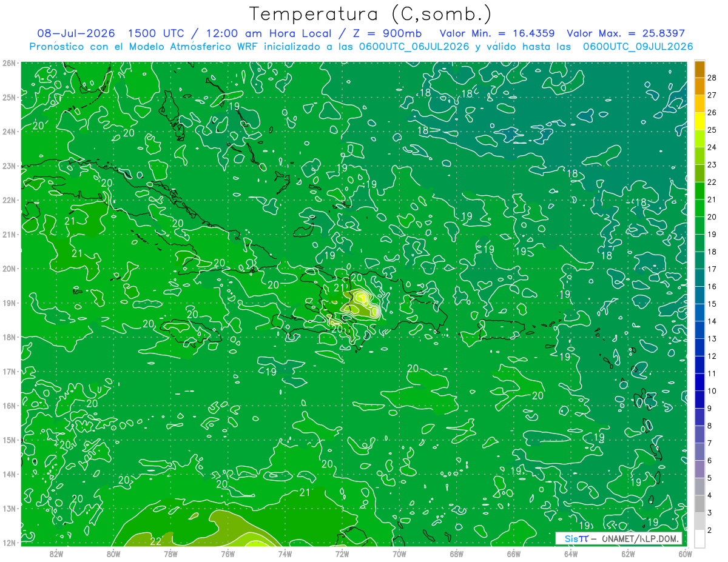Image resolution: width=728 pixels, height=562 pixels.
Task: Click the 24N latitude axis label
Action: [x=9, y=132]
